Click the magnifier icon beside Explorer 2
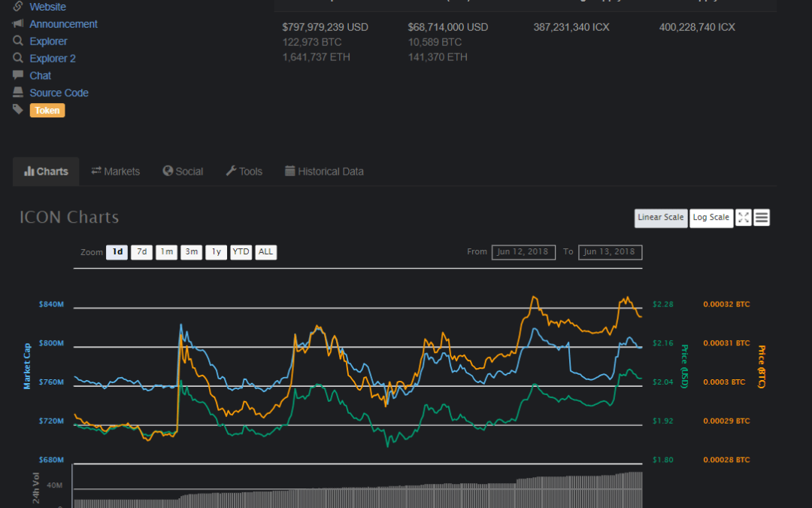This screenshot has width=812, height=508. pyautogui.click(x=17, y=57)
